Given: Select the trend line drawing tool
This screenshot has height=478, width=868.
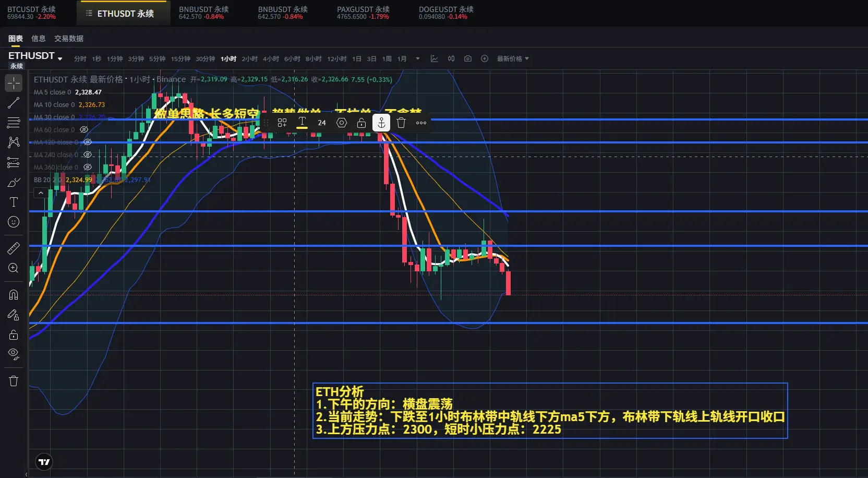Looking at the screenshot, I should pos(14,103).
